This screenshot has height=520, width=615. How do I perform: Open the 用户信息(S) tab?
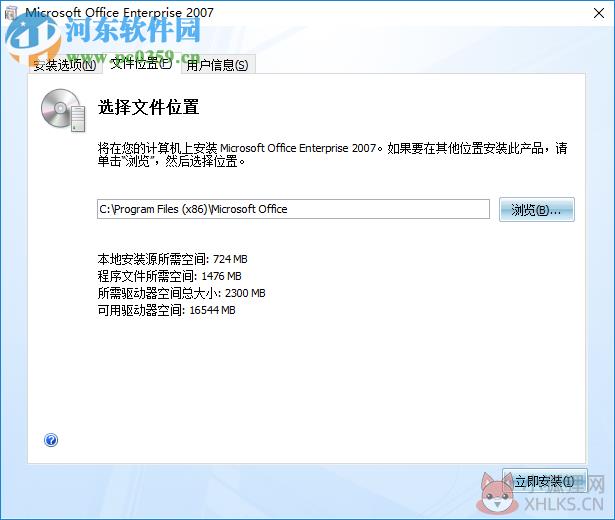(217, 65)
